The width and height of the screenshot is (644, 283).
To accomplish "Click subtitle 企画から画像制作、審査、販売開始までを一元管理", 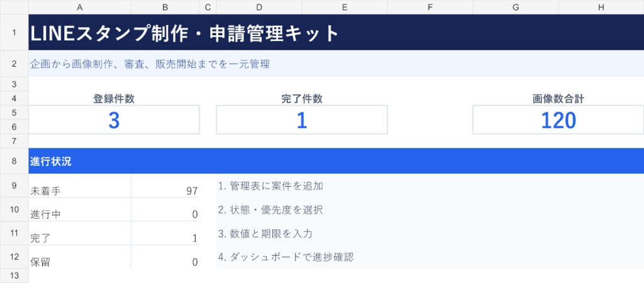I will [x=150, y=64].
